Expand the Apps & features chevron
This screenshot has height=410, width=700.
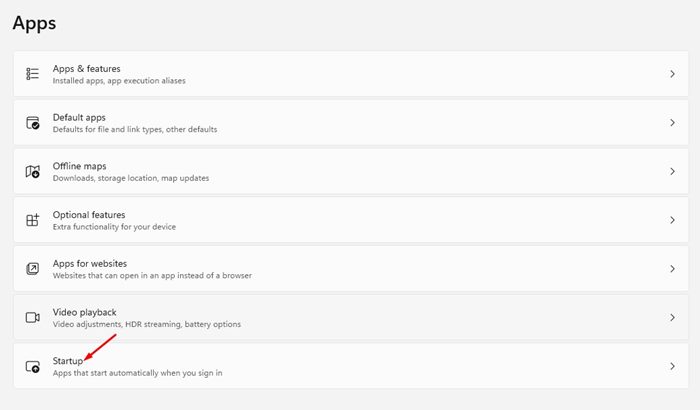pos(672,74)
